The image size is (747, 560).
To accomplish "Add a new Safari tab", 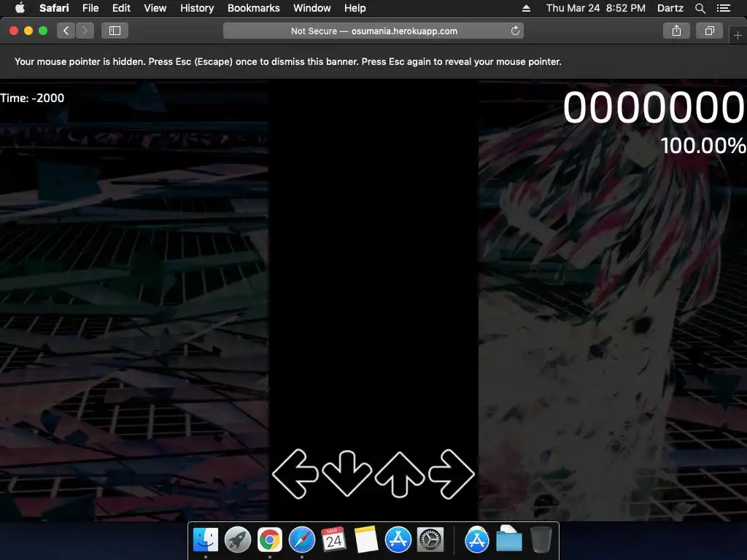I will click(x=738, y=35).
